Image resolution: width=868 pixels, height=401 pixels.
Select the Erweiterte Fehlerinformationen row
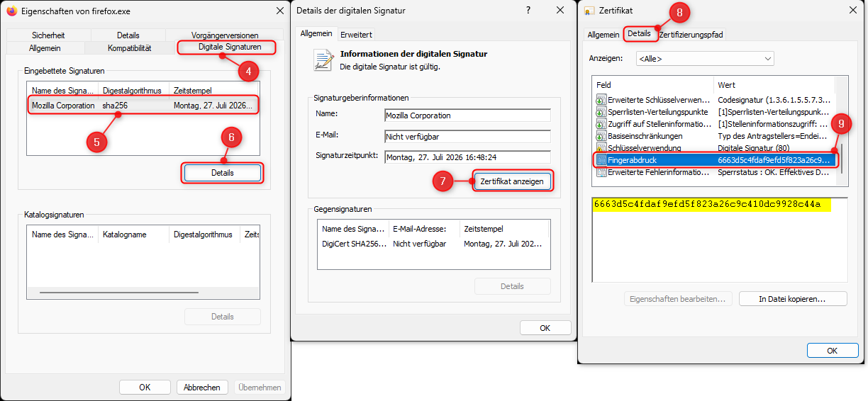pos(714,172)
